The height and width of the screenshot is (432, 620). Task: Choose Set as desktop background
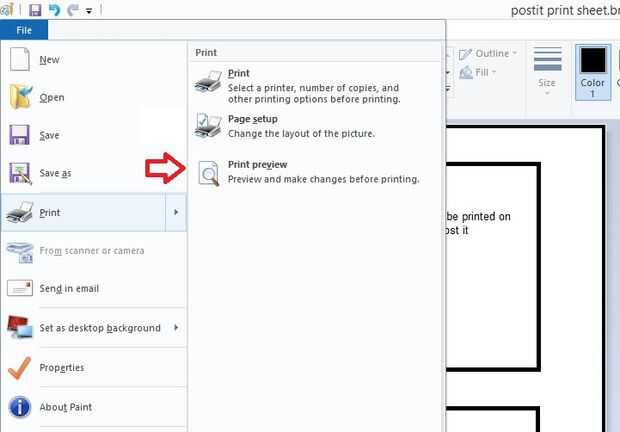coord(94,328)
